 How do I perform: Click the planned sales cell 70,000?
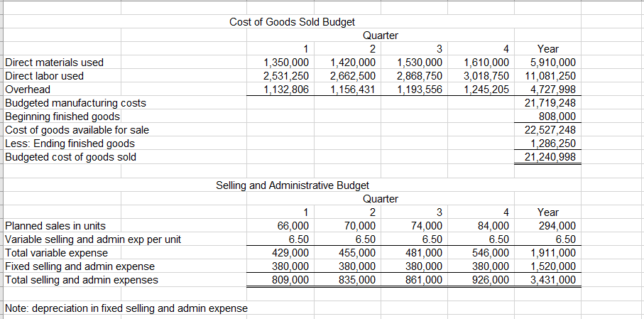coord(360,226)
